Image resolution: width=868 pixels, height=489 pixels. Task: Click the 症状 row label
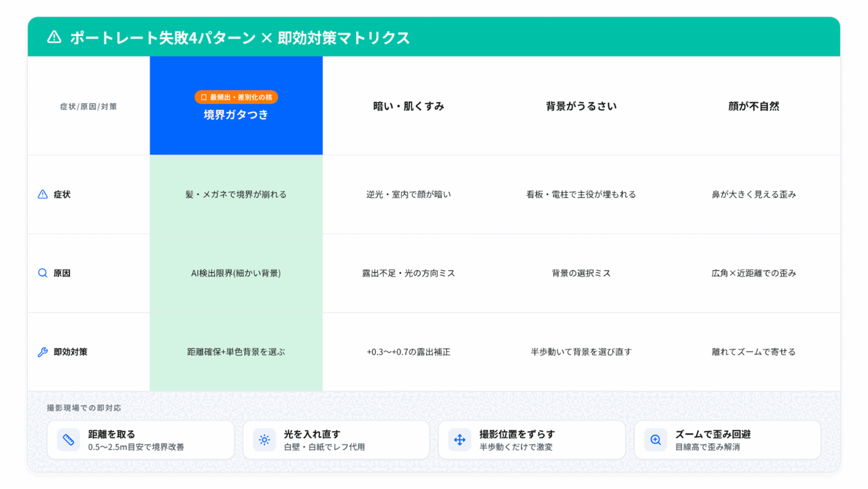tap(62, 194)
